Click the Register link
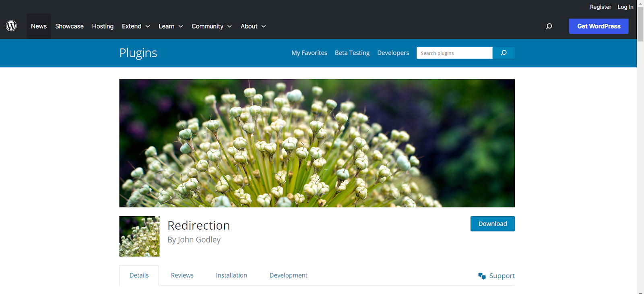644x294 pixels. (600, 7)
